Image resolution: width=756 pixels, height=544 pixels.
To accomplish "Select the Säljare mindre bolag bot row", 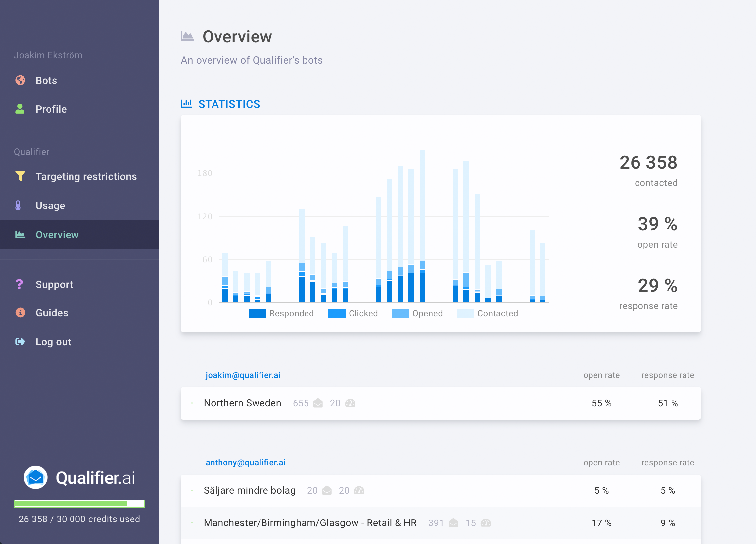I will [249, 490].
